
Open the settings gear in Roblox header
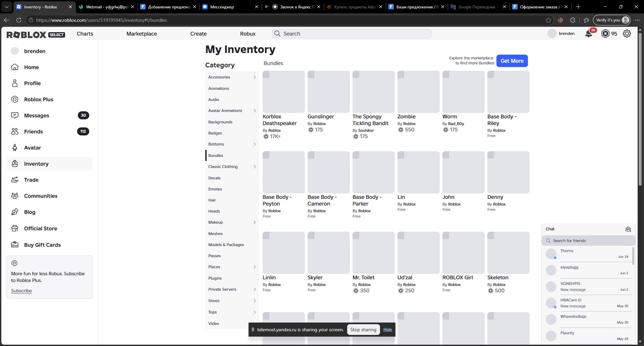[627, 34]
